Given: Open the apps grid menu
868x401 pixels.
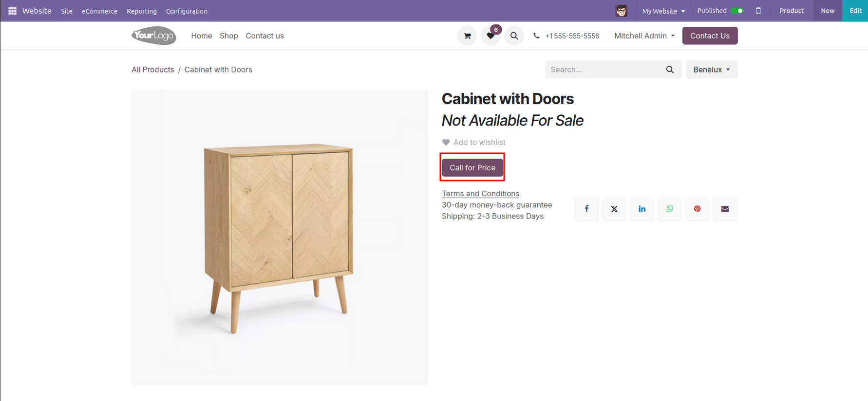Looking at the screenshot, I should click(x=12, y=11).
